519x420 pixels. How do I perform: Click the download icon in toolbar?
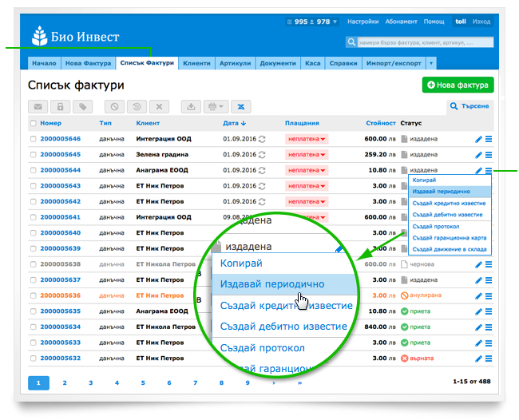click(x=191, y=106)
